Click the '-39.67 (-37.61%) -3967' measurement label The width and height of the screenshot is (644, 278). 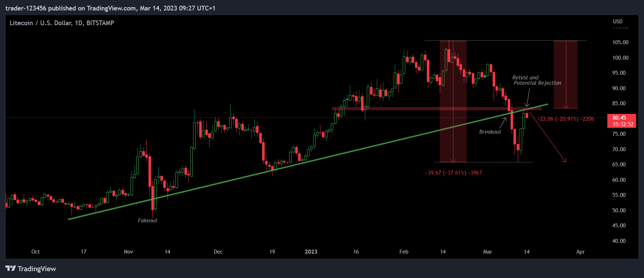point(453,173)
